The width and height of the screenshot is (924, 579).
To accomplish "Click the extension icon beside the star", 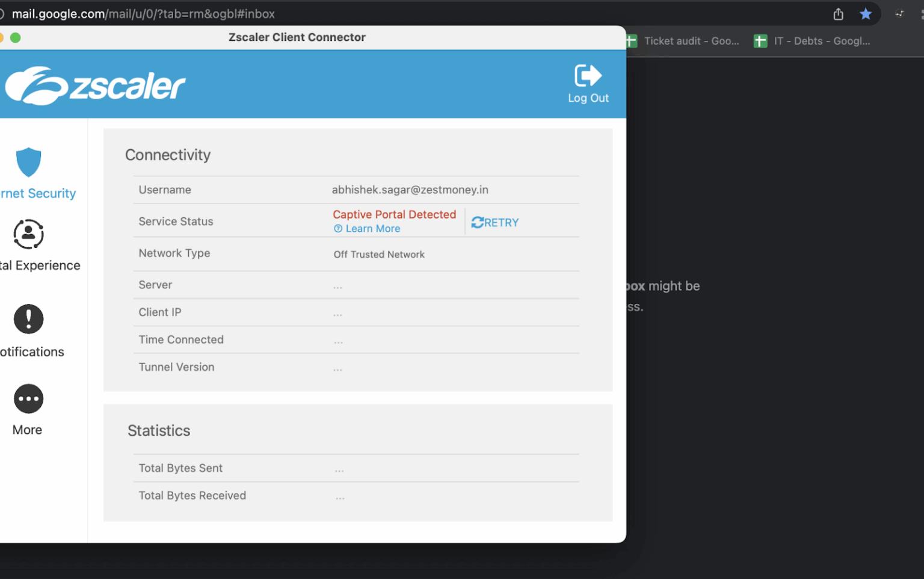I will point(899,14).
